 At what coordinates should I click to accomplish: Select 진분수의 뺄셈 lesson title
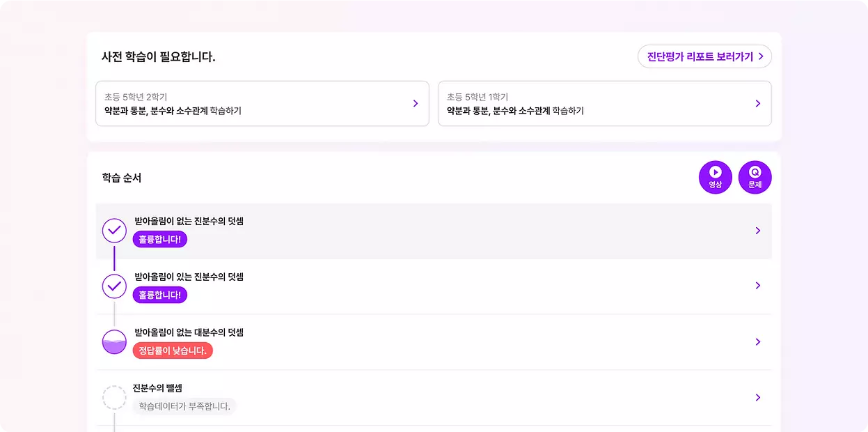pos(157,388)
